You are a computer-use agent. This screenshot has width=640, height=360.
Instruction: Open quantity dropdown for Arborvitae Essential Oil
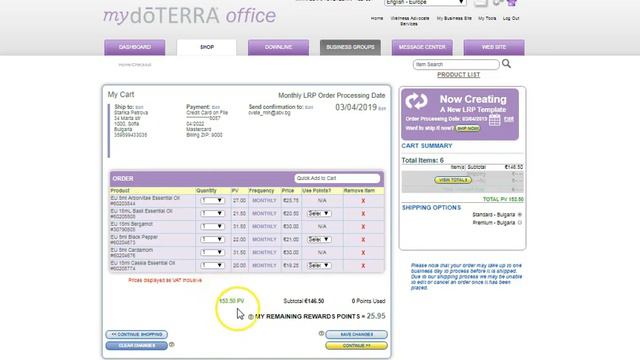pos(212,200)
